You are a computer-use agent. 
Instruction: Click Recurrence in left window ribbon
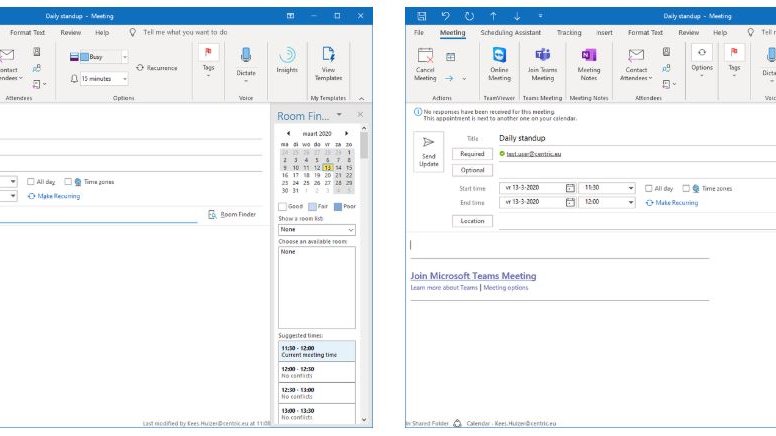[x=156, y=68]
